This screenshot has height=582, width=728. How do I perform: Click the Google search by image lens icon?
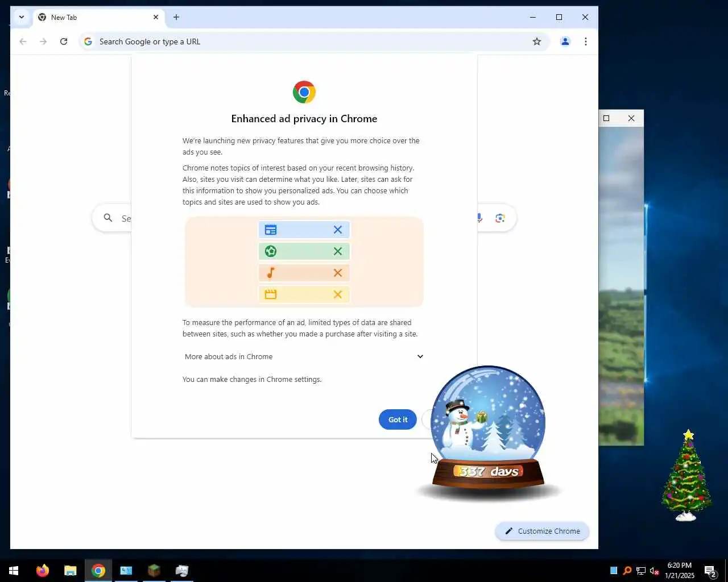tap(500, 218)
